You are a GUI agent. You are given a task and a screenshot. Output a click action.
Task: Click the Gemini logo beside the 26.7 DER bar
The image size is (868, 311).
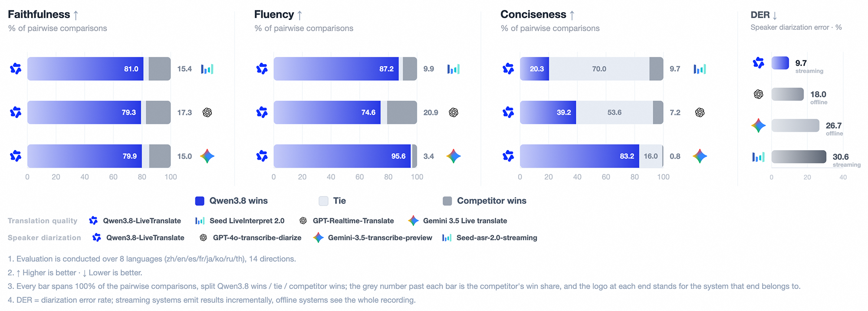point(758,125)
